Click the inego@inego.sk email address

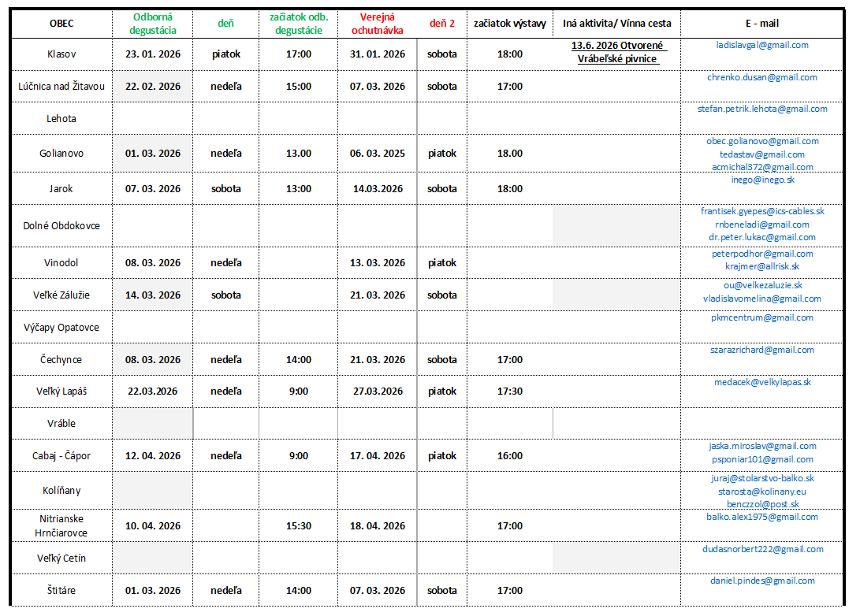761,180
